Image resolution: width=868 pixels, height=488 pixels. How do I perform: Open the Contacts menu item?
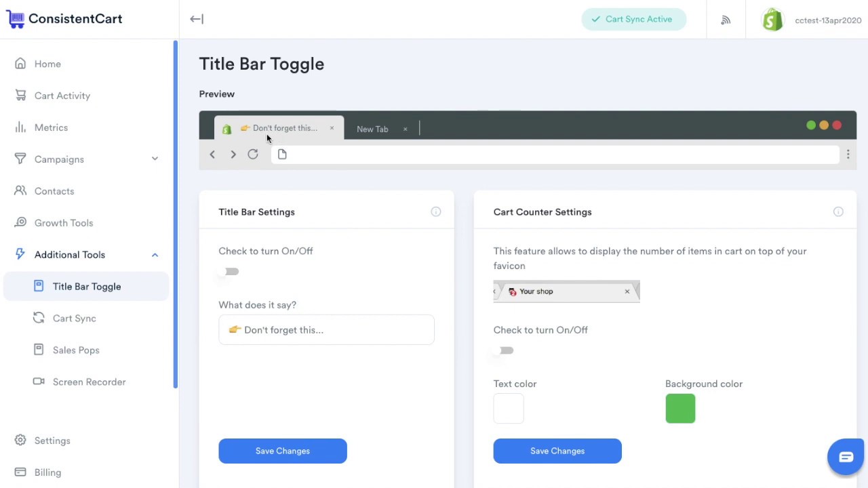(x=54, y=191)
